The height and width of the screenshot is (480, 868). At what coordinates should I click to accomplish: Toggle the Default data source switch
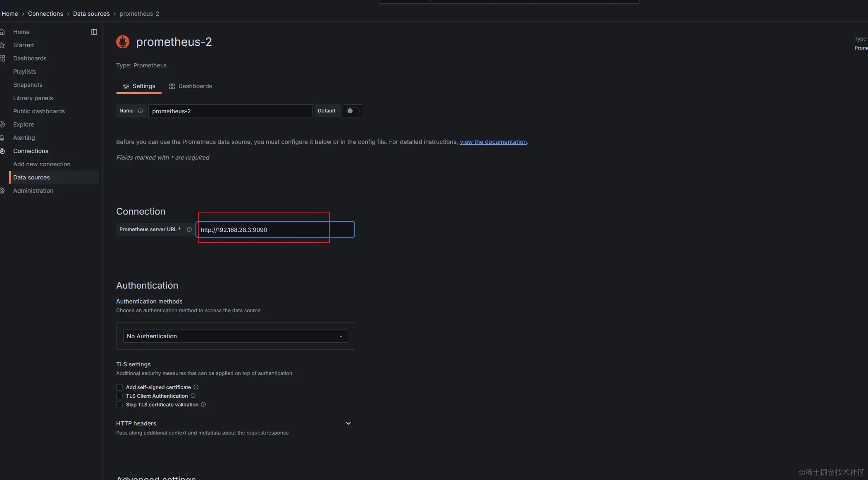(353, 111)
